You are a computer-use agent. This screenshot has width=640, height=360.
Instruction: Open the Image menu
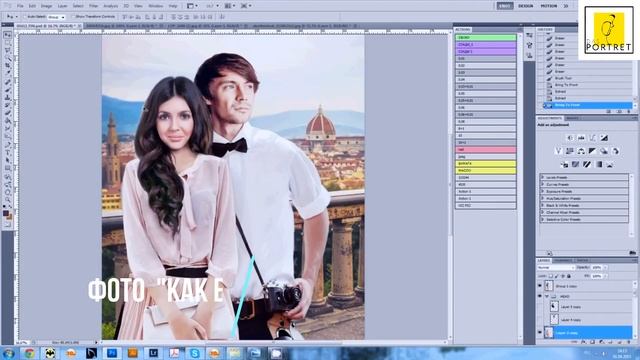coord(46,6)
